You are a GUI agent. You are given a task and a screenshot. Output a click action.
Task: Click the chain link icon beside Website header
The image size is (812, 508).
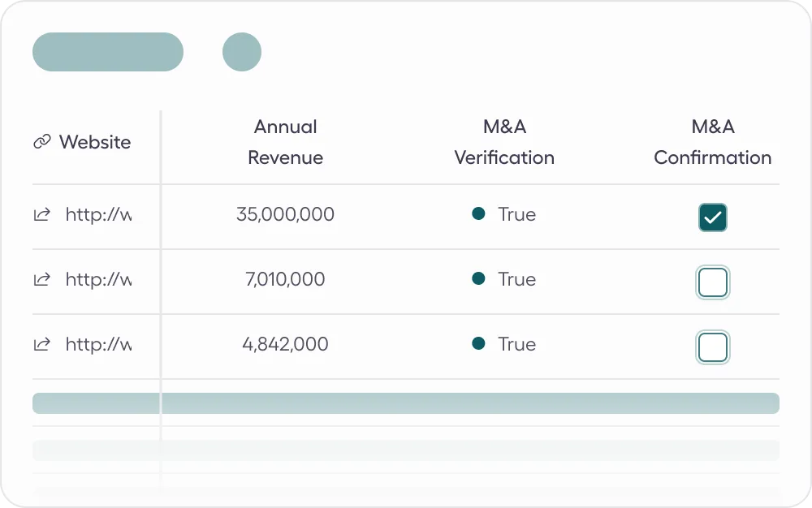point(41,141)
